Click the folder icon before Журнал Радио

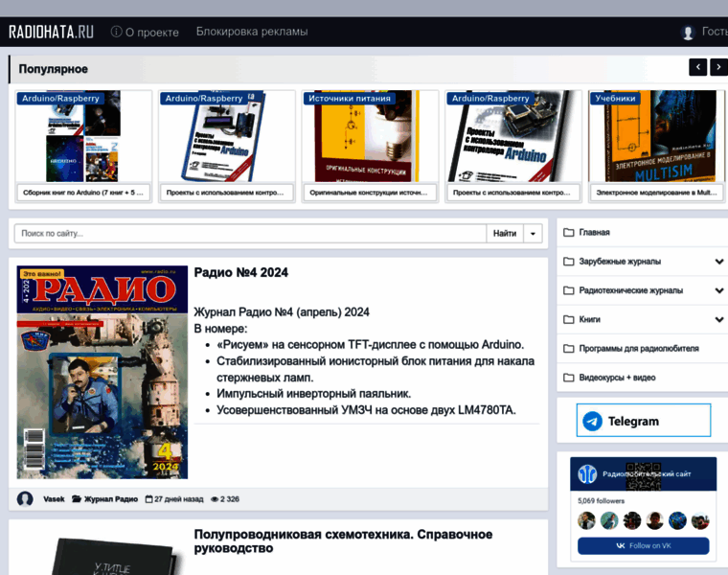pyautogui.click(x=76, y=499)
